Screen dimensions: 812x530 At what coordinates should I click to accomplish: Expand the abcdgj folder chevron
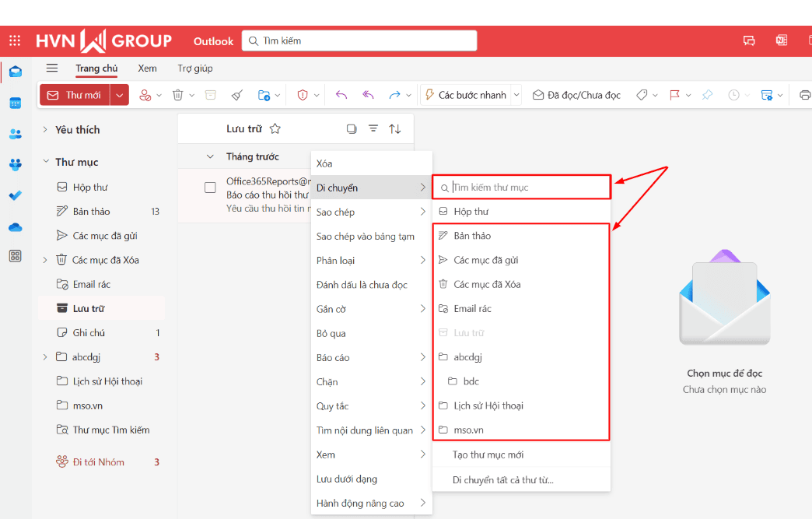click(45, 357)
